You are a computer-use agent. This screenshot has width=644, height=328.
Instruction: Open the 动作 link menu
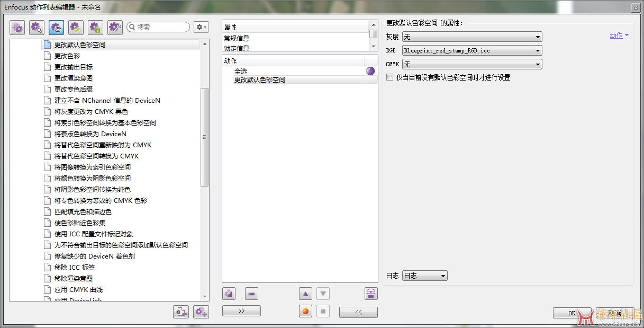tap(619, 36)
